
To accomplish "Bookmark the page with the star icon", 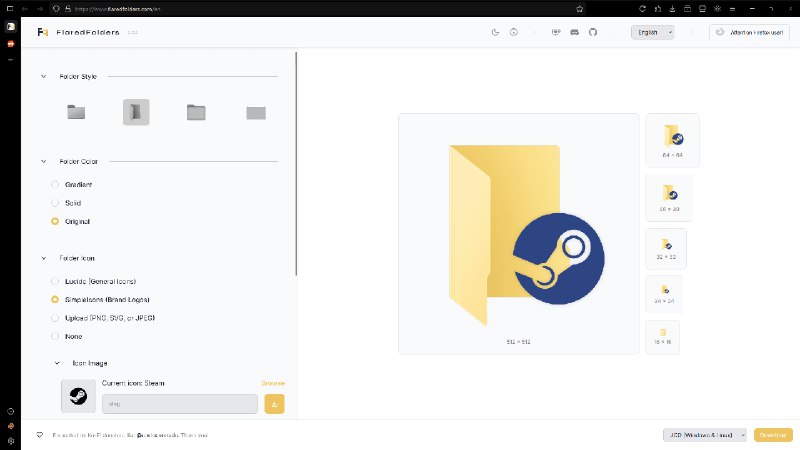I will [580, 9].
